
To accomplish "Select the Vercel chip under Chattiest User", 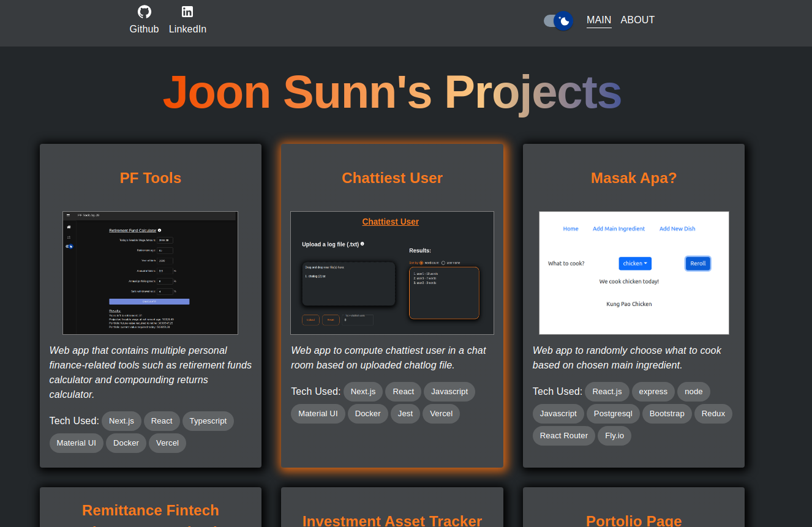I will pos(441,413).
